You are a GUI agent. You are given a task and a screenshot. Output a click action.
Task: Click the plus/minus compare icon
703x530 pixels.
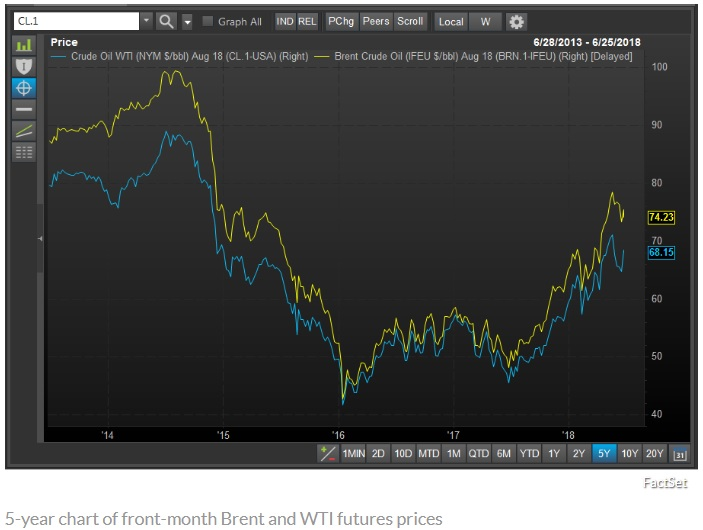(327, 454)
